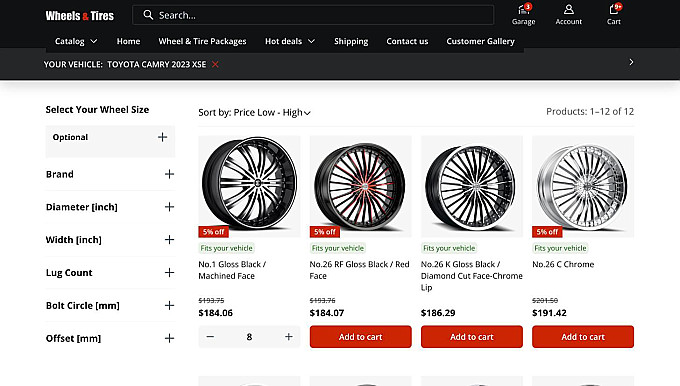The image size is (680, 386).
Task: Open the Account icon
Action: pos(569,14)
